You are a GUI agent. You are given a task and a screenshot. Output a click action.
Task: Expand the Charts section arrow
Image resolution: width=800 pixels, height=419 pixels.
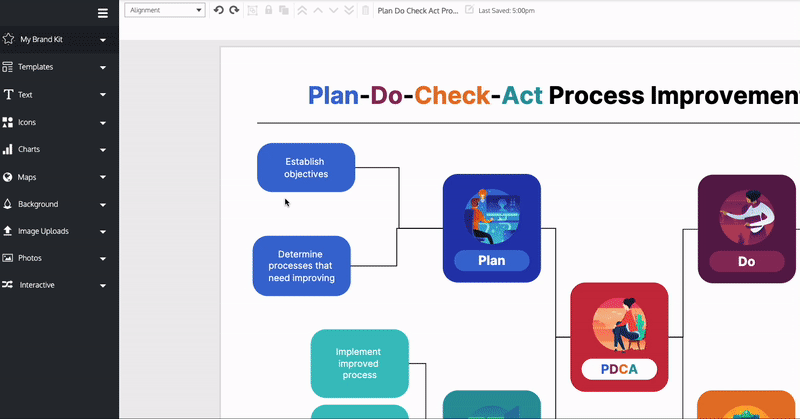click(x=103, y=150)
